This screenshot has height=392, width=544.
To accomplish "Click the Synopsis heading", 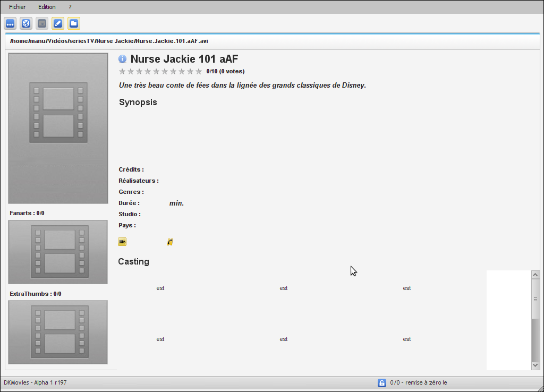I will pos(138,103).
